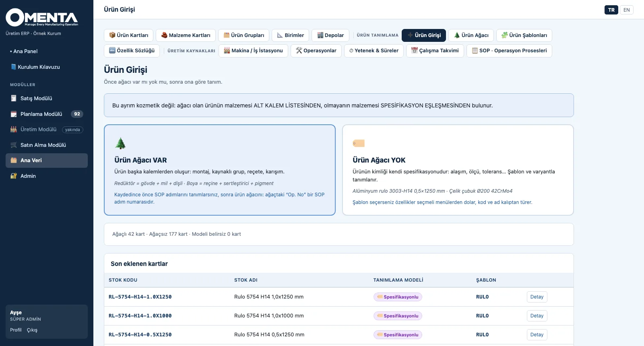Click the Operasyonlar tools icon

tap(299, 50)
